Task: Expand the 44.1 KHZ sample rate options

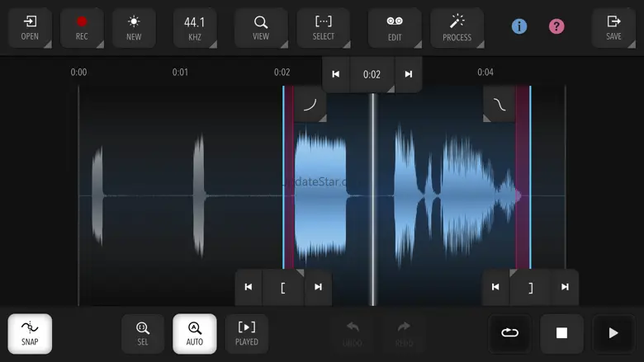Action: pyautogui.click(x=195, y=28)
